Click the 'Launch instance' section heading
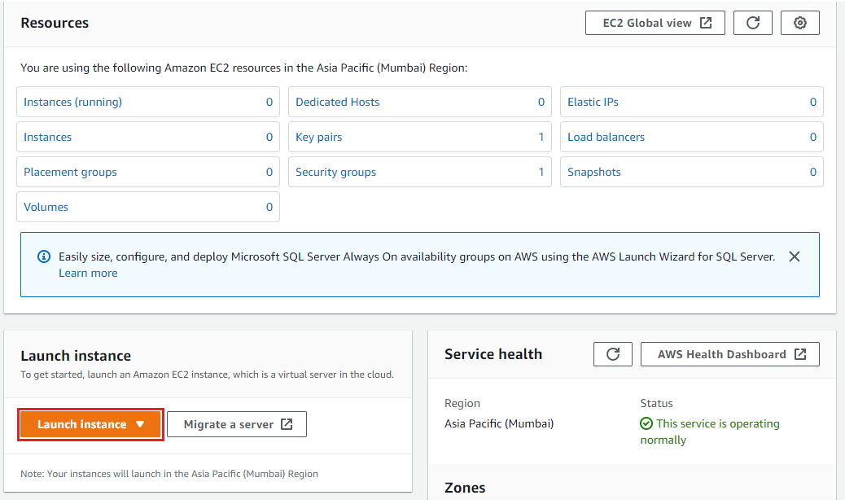This screenshot has width=845, height=504. (x=76, y=356)
